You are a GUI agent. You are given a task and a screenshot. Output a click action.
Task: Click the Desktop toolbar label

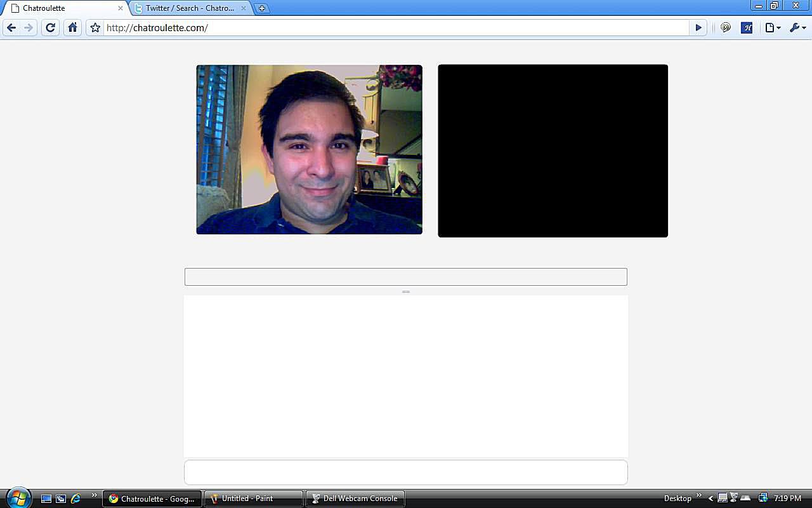click(x=678, y=498)
